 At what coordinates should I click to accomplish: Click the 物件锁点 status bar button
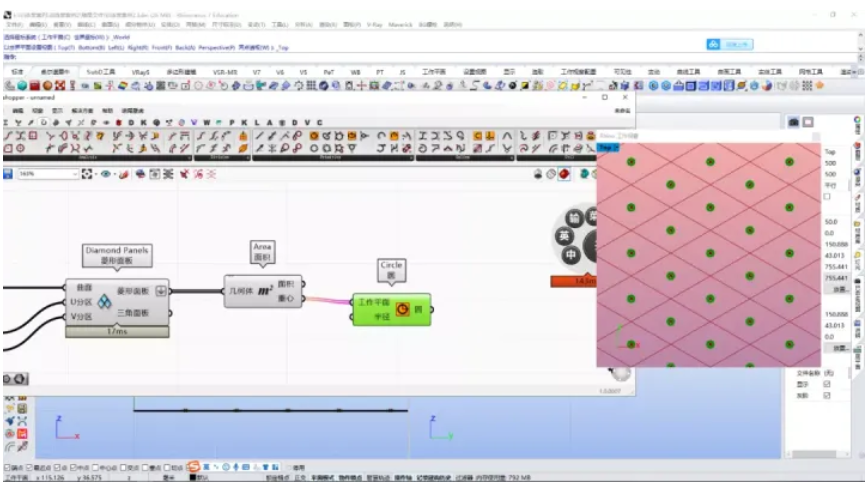(349, 478)
